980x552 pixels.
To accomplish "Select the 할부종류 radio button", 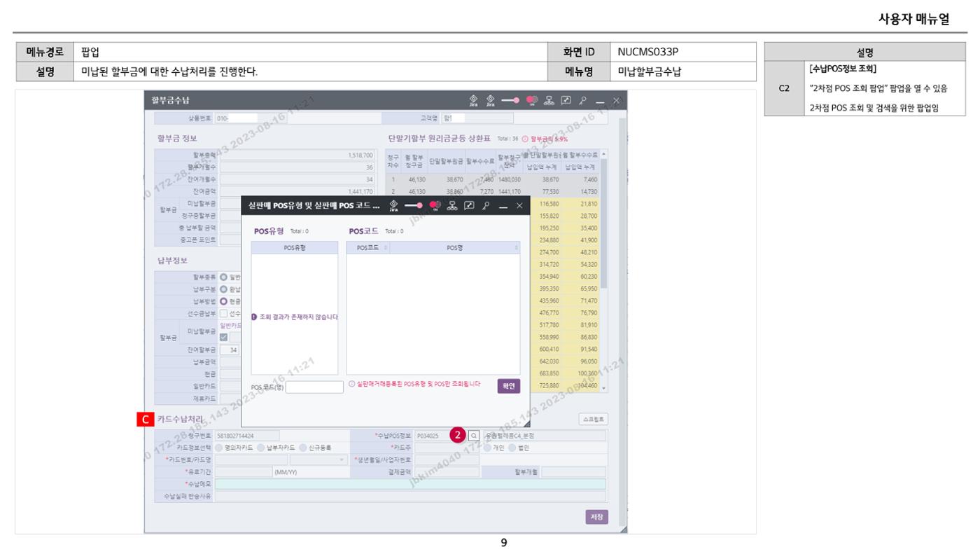I will pyautogui.click(x=224, y=277).
